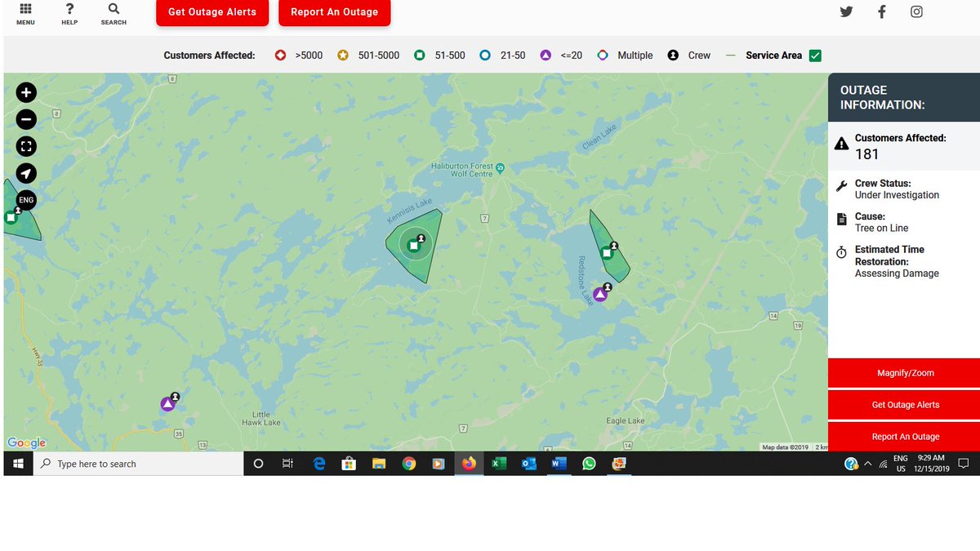The image size is (980, 551).
Task: Open the Twitter link icon
Action: pos(846,11)
